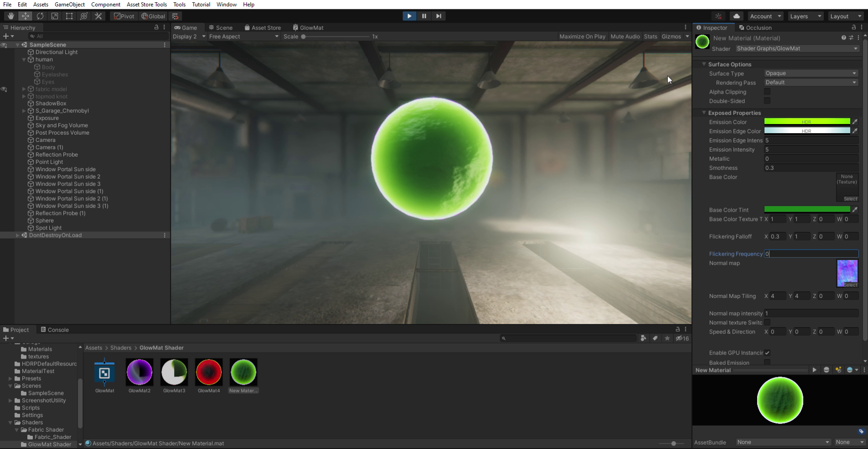Image resolution: width=868 pixels, height=449 pixels.
Task: Open Emission Color HDR swatch
Action: [807, 122]
